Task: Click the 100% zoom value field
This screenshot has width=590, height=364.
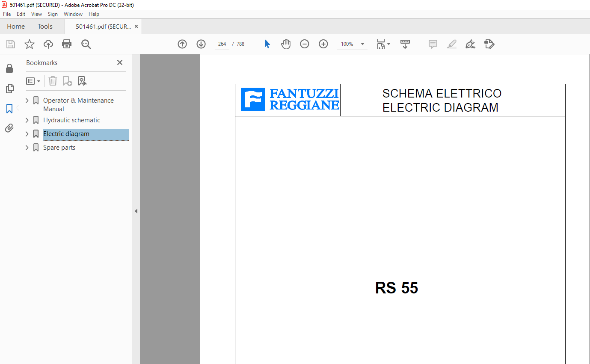Action: (x=347, y=44)
